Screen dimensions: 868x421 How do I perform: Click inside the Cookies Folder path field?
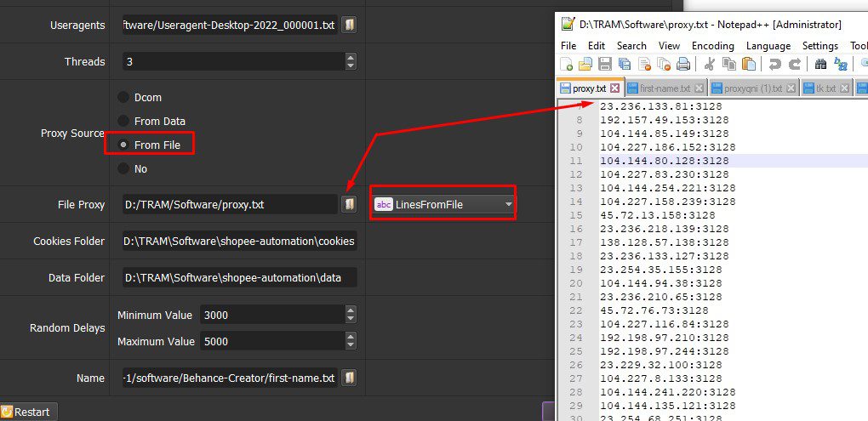coord(240,242)
